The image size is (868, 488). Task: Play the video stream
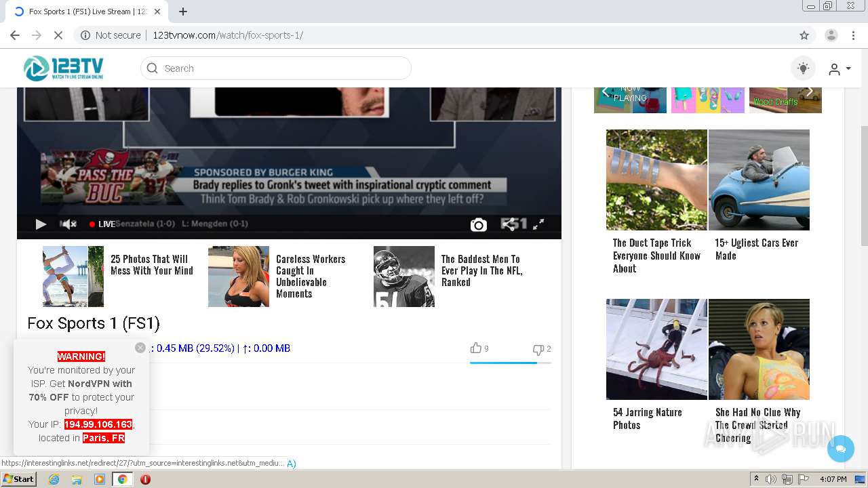coord(41,224)
